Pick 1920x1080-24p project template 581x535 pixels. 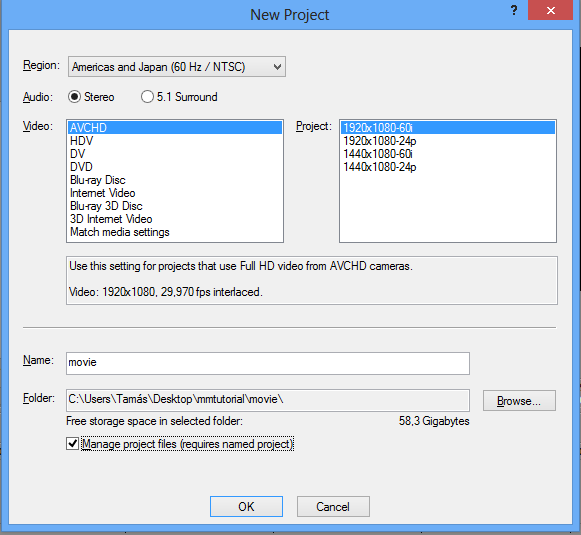[x=448, y=141]
